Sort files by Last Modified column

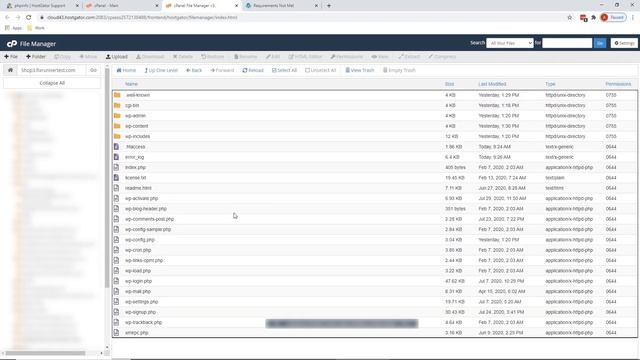492,84
